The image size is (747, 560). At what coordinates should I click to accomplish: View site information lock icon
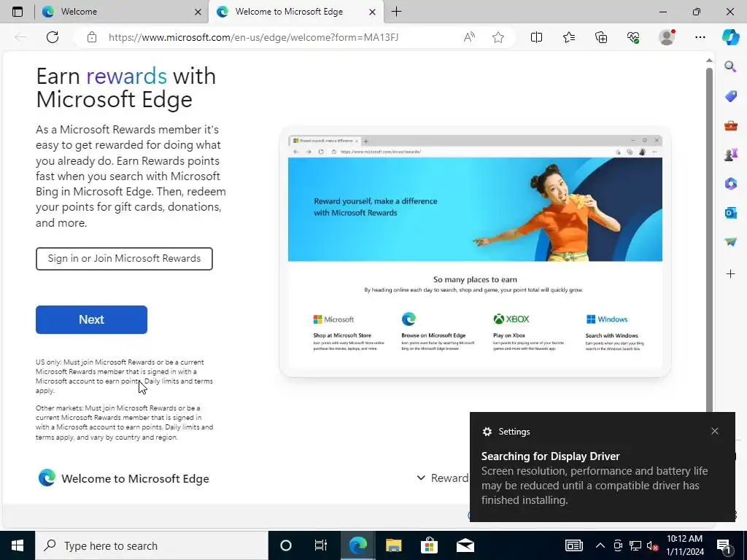point(92,37)
